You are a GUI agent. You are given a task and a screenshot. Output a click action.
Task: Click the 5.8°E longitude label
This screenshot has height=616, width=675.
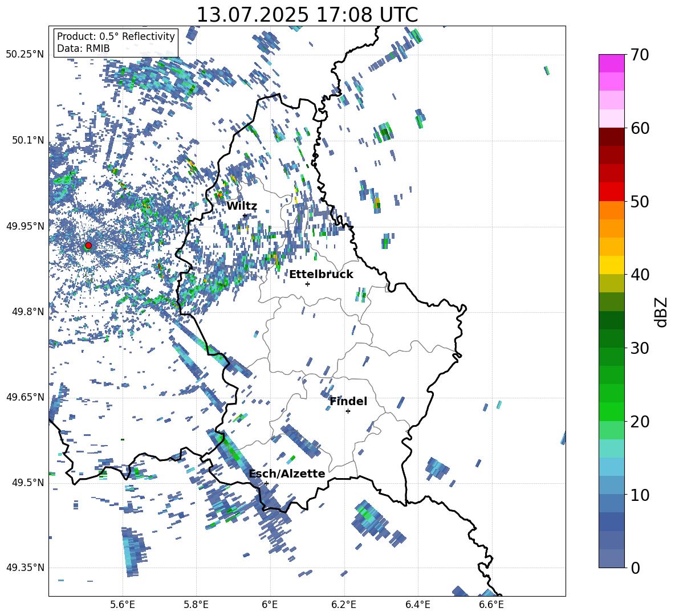196,605
